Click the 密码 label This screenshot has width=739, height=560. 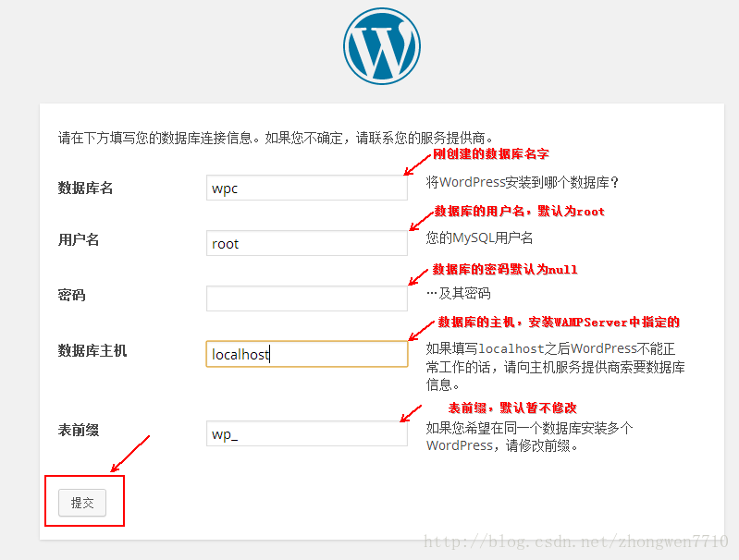pyautogui.click(x=71, y=296)
